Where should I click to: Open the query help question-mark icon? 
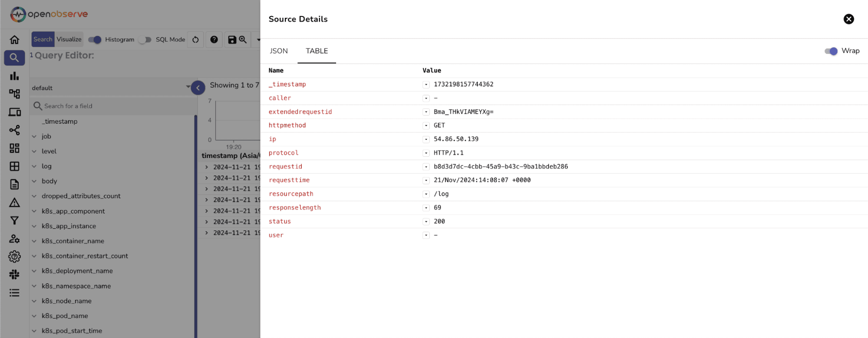214,39
